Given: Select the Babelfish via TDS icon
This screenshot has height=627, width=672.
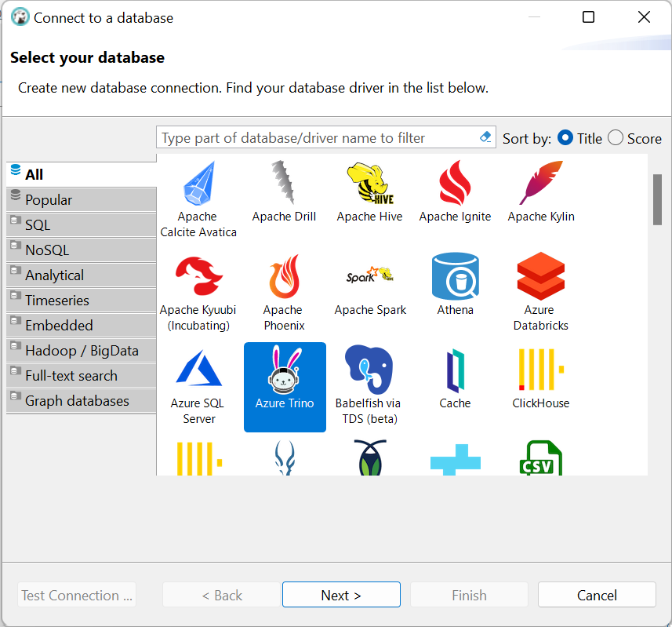Looking at the screenshot, I should pos(369,370).
